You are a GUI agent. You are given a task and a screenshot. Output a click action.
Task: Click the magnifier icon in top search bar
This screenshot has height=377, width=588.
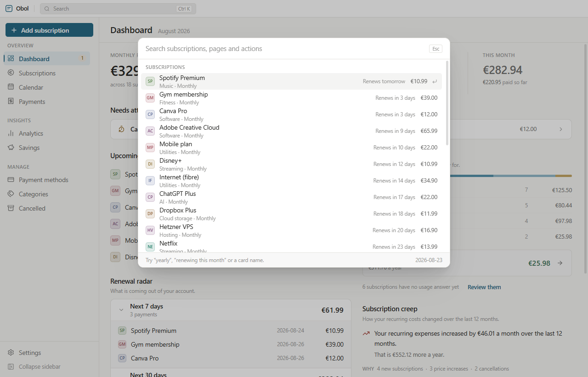click(x=47, y=9)
